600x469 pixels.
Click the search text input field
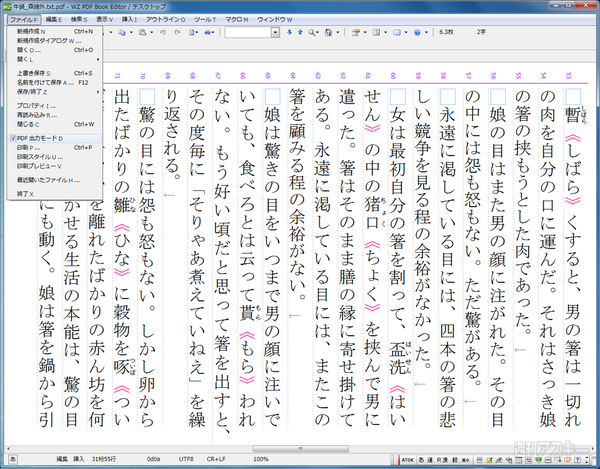[248, 33]
